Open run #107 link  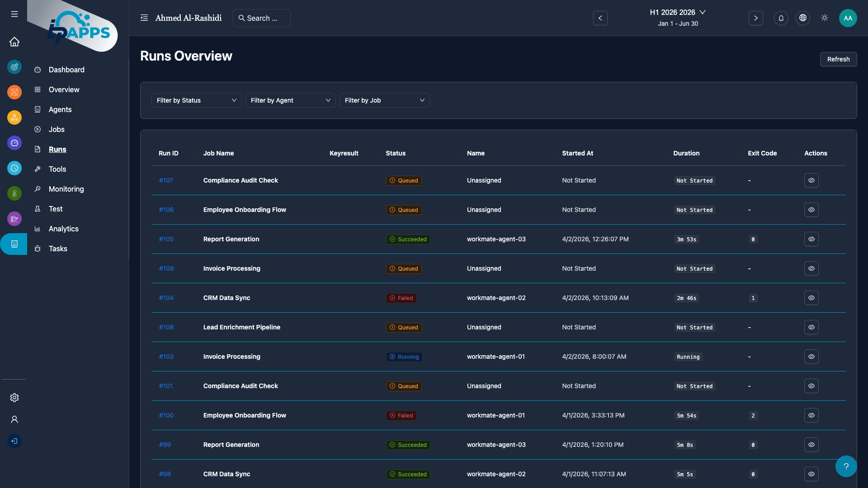(166, 180)
